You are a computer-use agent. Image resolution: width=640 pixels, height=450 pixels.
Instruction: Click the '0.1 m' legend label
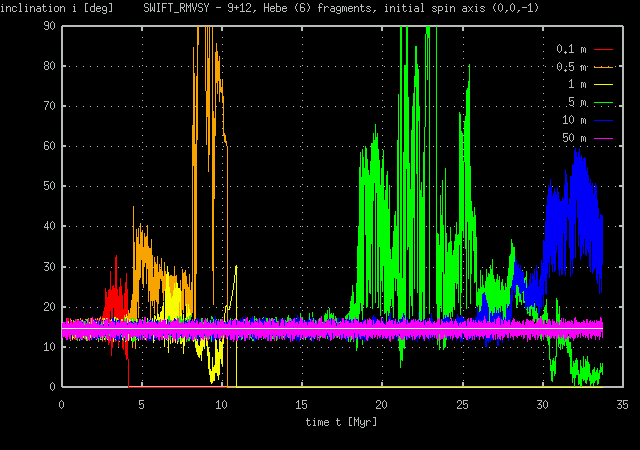coord(571,49)
